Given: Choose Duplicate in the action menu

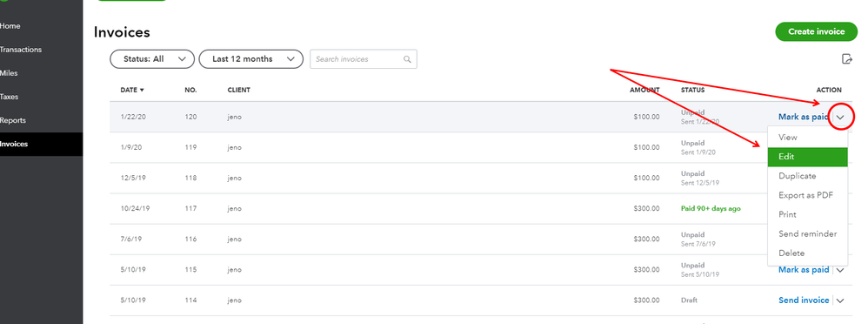Looking at the screenshot, I should (x=808, y=176).
